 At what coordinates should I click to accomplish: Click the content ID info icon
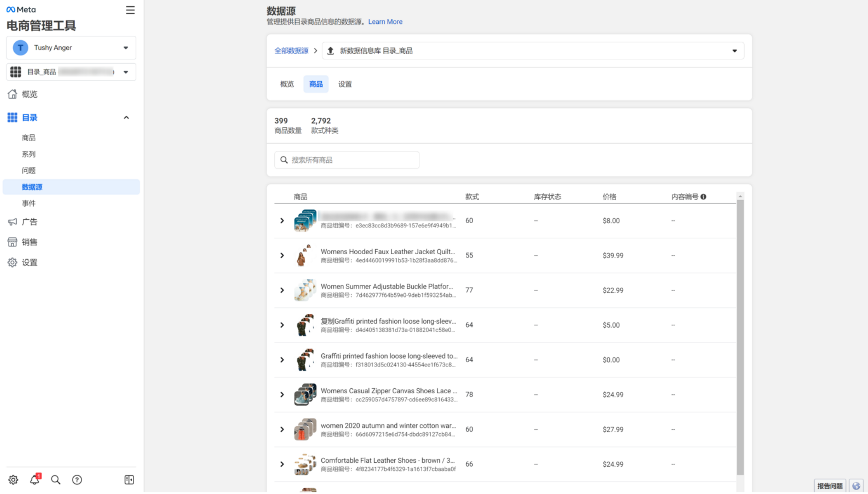(703, 196)
